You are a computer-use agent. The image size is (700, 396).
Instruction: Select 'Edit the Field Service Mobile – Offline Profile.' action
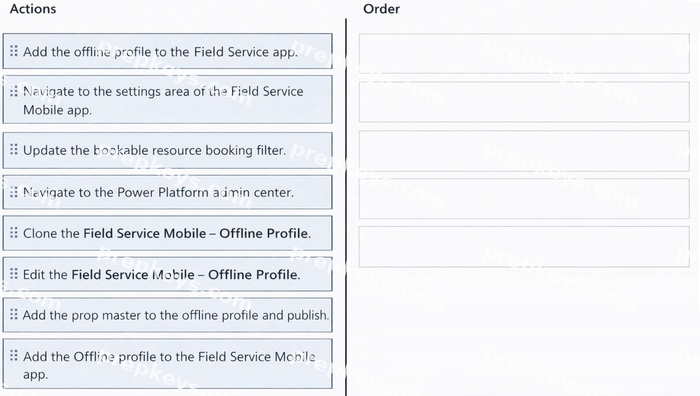pyautogui.click(x=167, y=274)
